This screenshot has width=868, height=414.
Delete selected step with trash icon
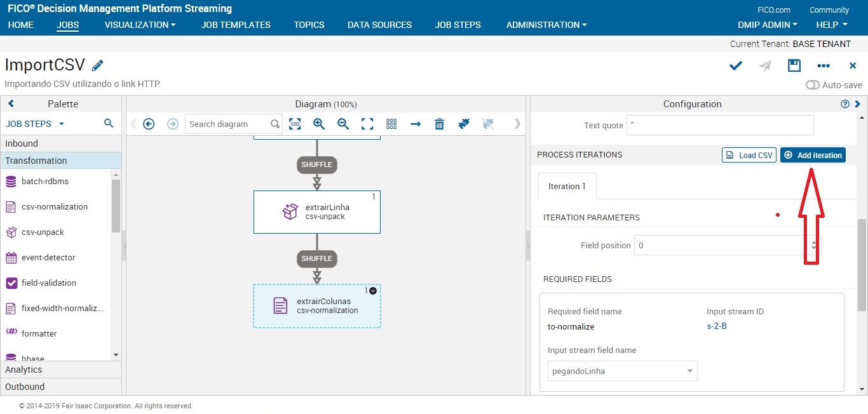click(439, 124)
